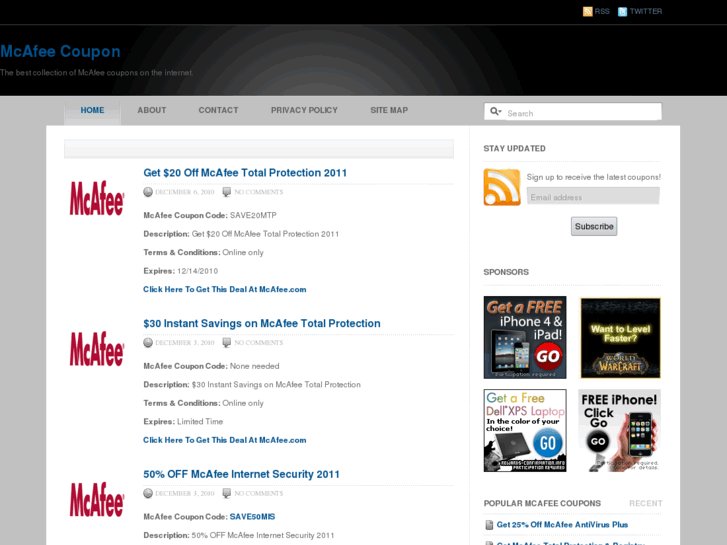Click the large orange RSS icon under Stay Updated

click(x=502, y=187)
